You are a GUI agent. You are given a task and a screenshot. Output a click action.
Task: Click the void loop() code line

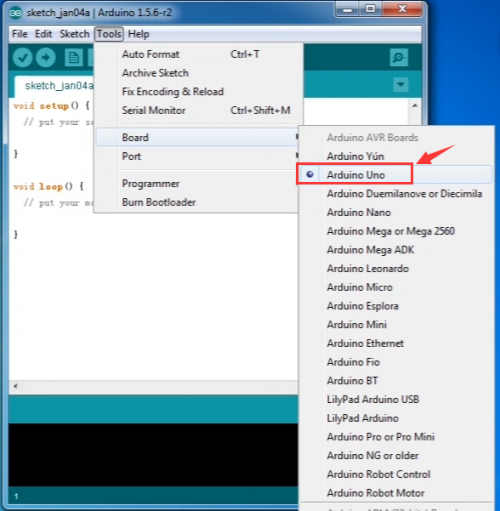[49, 187]
